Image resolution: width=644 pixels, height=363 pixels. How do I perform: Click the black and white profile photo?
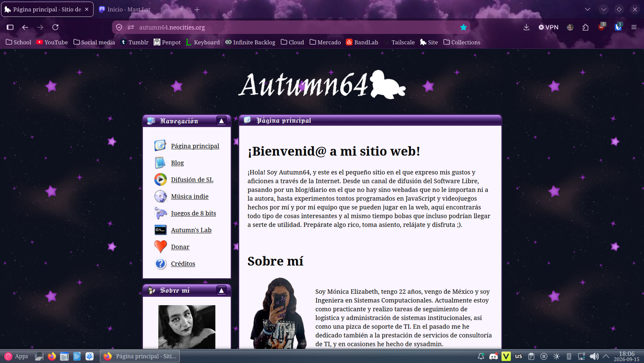coord(187,327)
